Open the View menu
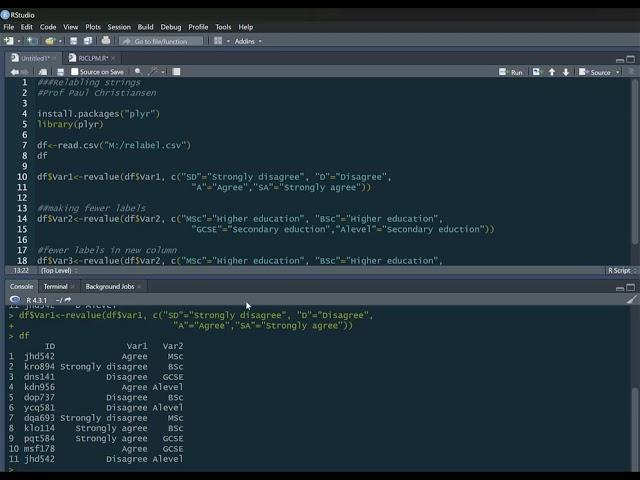The height and width of the screenshot is (480, 640). [70, 27]
